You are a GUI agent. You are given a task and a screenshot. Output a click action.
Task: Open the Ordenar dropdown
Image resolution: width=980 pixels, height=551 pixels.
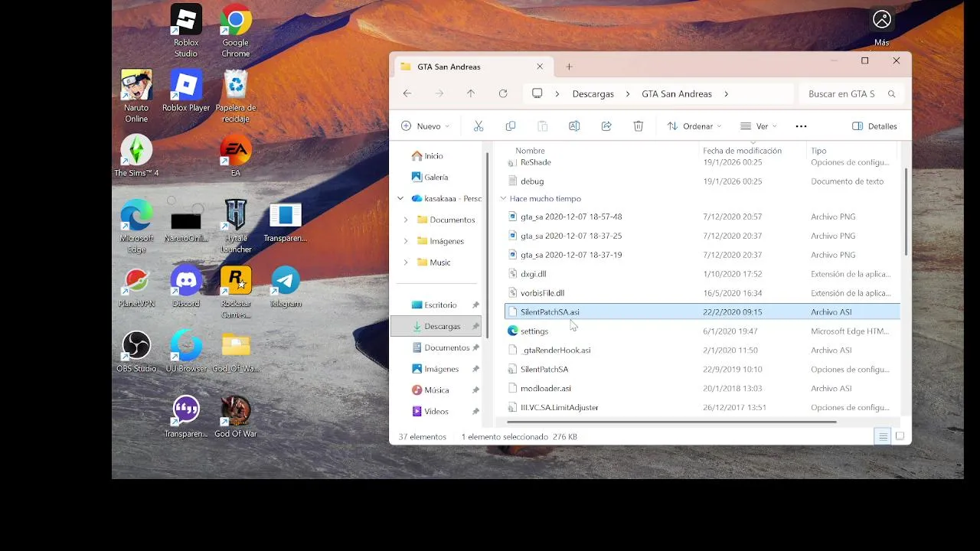(694, 126)
